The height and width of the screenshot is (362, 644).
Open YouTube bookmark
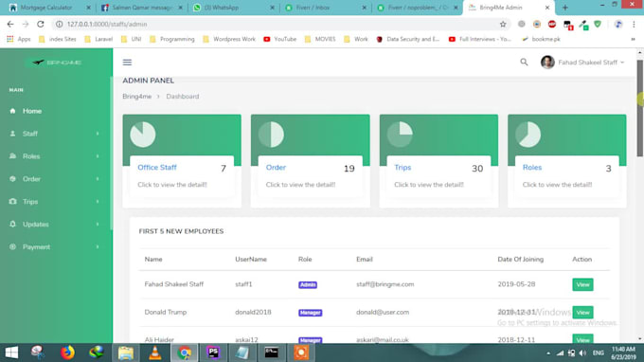pyautogui.click(x=280, y=39)
